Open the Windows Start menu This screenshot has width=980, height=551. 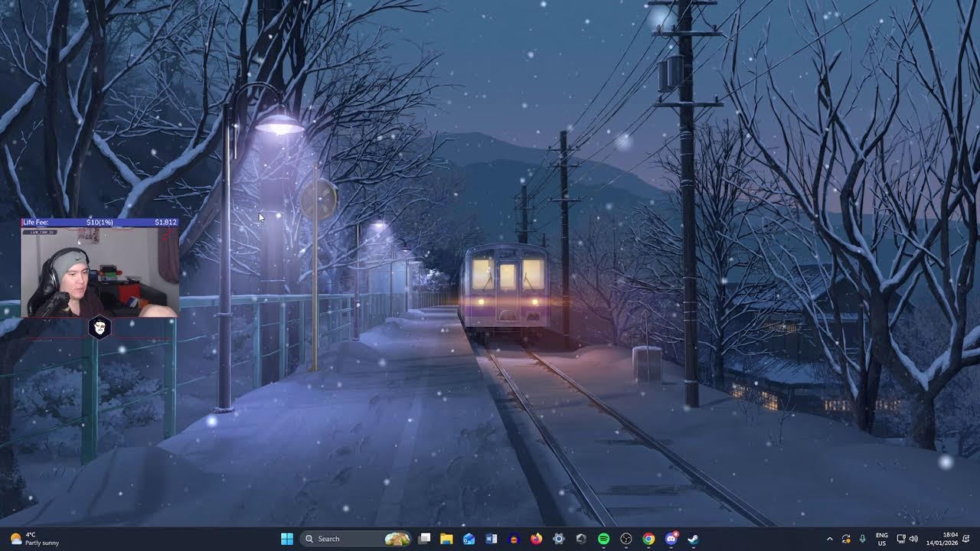(287, 539)
